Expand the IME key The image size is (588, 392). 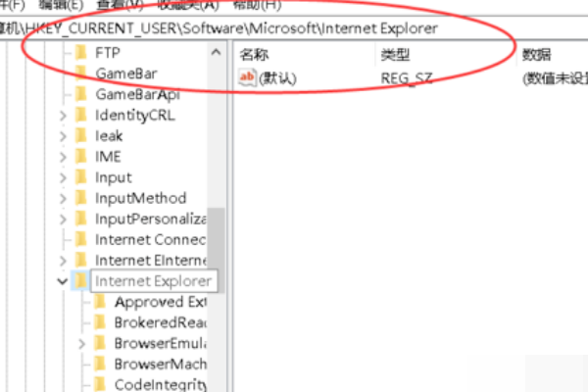coord(63,157)
